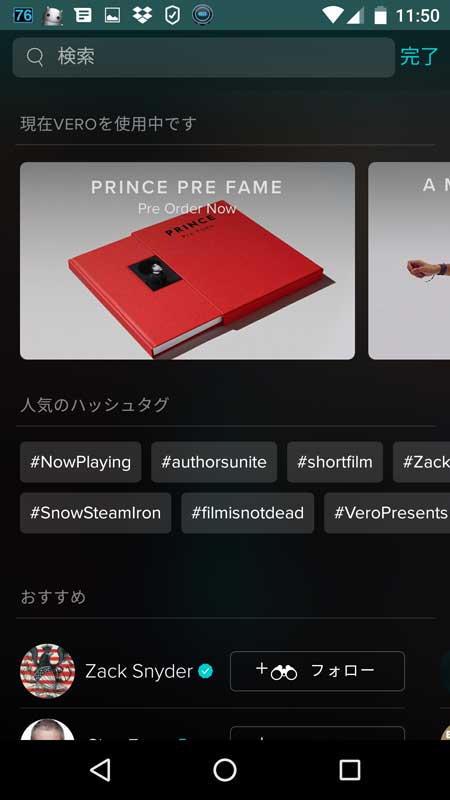Open the partially visible second featured card

click(409, 261)
